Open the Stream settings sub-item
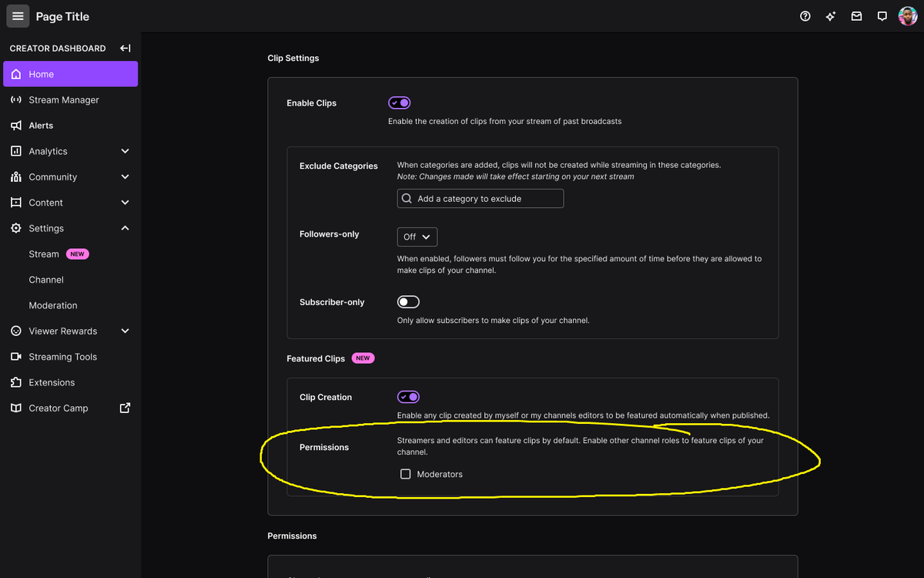924x578 pixels. tap(44, 254)
